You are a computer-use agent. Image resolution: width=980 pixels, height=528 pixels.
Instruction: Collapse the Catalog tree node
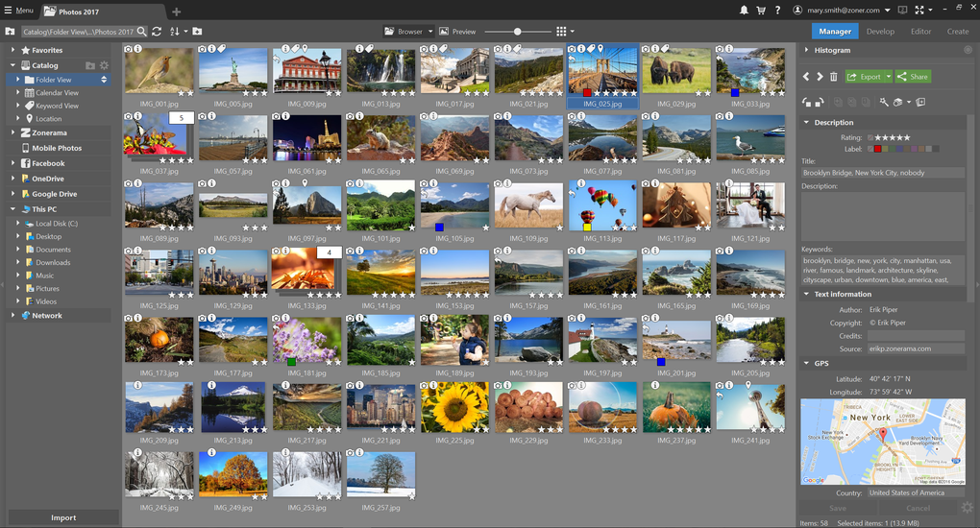(x=12, y=65)
